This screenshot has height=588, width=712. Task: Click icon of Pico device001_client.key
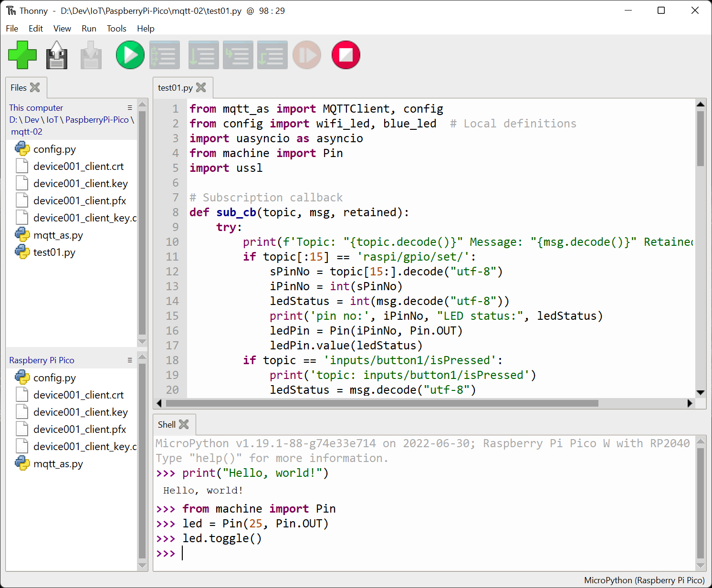tap(22, 412)
